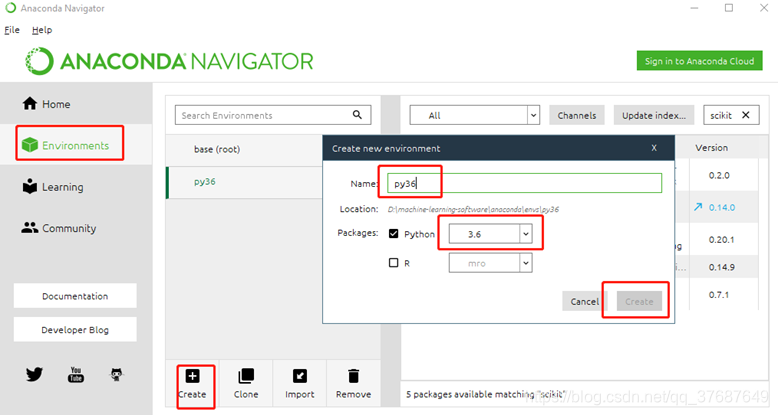Click the Import environment icon
The image size is (778, 415).
300,376
